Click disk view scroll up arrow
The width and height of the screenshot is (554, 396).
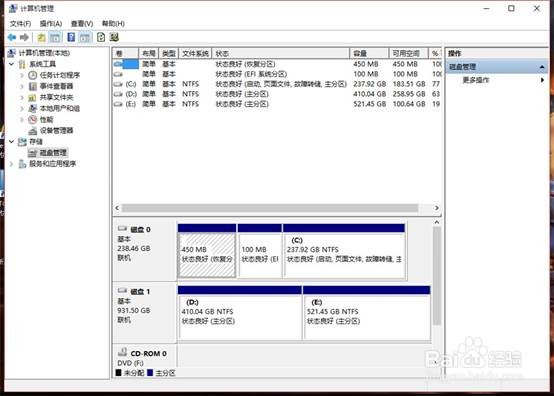pos(437,223)
